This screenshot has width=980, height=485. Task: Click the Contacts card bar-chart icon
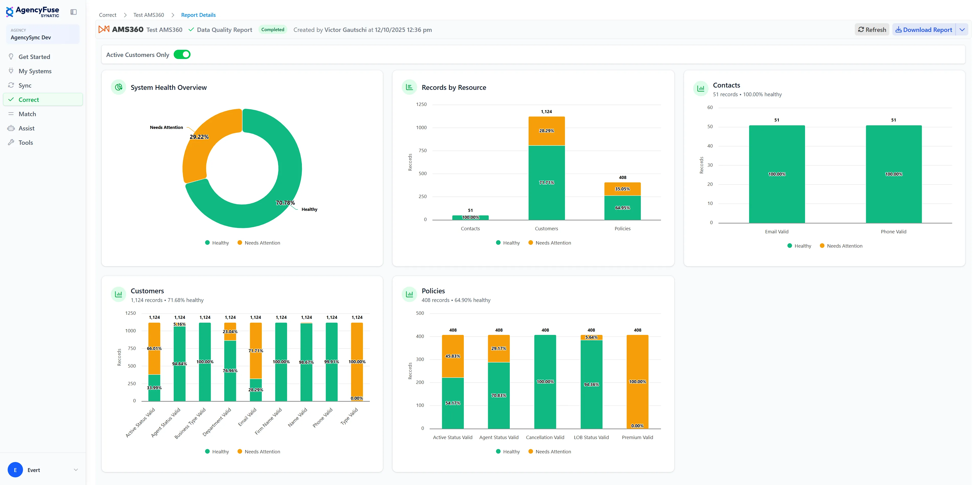[700, 89]
